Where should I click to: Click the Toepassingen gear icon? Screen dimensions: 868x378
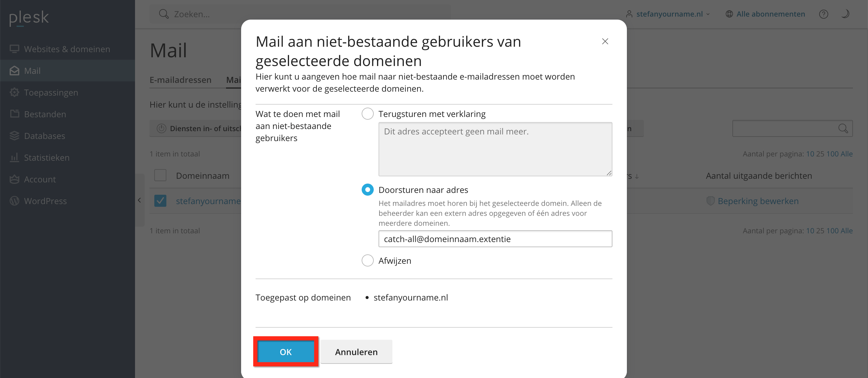(x=14, y=92)
